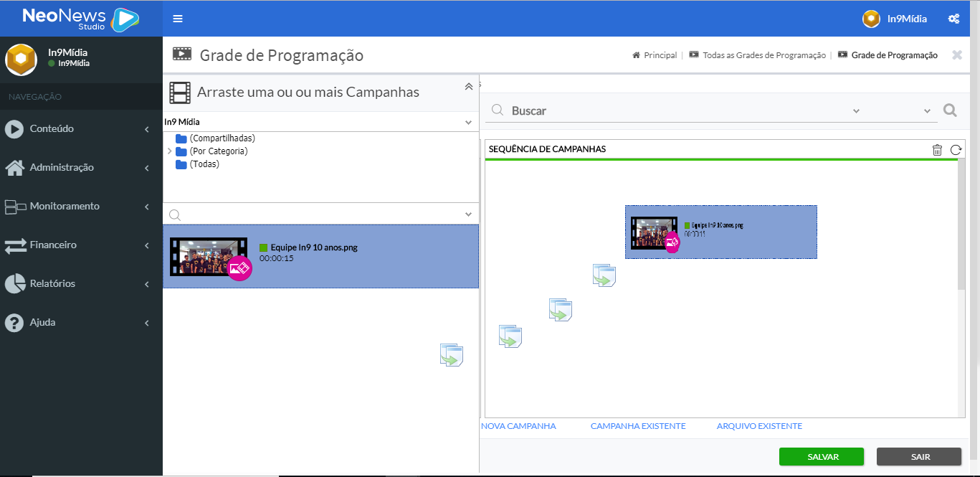Image resolution: width=980 pixels, height=477 pixels.
Task: Open the CAMPANHA EXISTENTE link
Action: coord(637,425)
